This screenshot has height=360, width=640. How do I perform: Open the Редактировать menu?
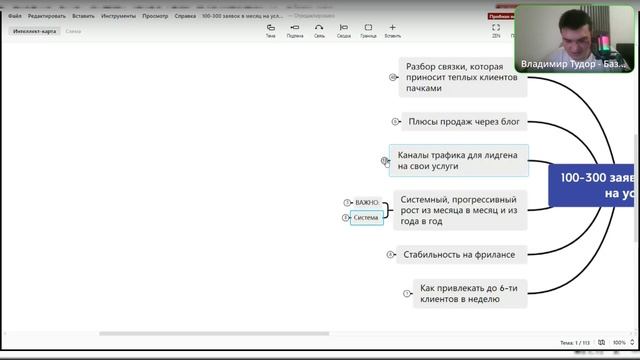click(x=47, y=16)
